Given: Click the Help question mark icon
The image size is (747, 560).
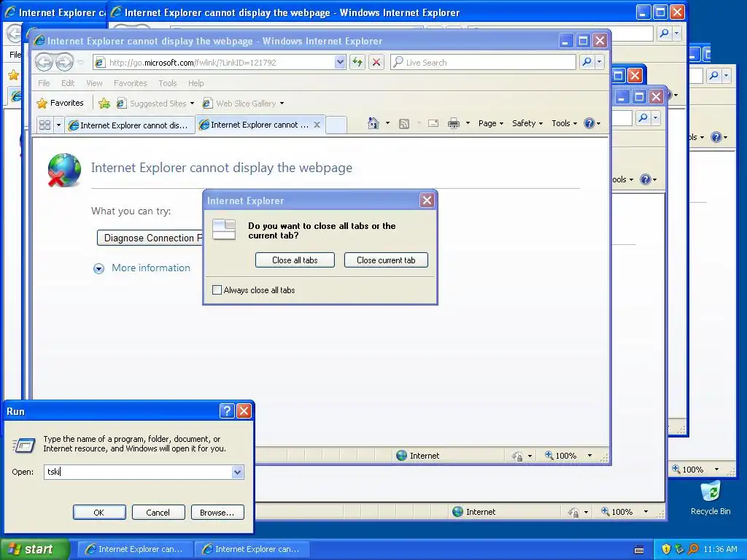Looking at the screenshot, I should click(x=589, y=123).
